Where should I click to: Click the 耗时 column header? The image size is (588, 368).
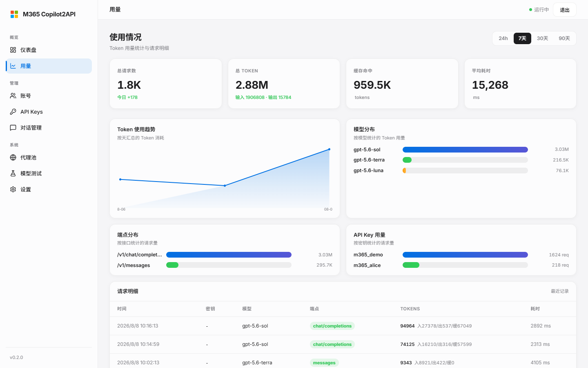[x=535, y=309]
